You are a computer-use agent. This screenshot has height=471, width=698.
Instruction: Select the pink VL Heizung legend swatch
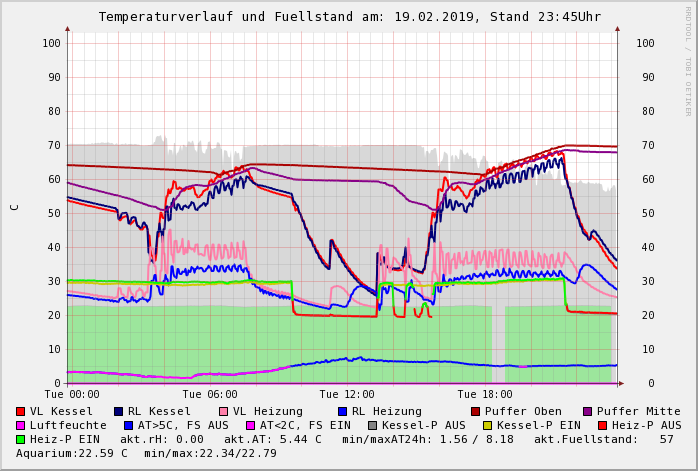pyautogui.click(x=224, y=411)
